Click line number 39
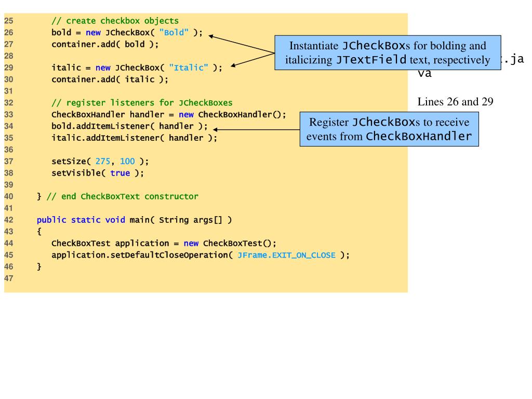 pos(8,185)
